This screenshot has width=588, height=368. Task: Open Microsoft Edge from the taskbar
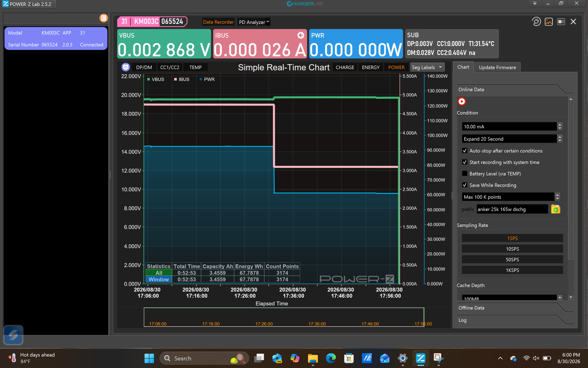[x=331, y=358]
